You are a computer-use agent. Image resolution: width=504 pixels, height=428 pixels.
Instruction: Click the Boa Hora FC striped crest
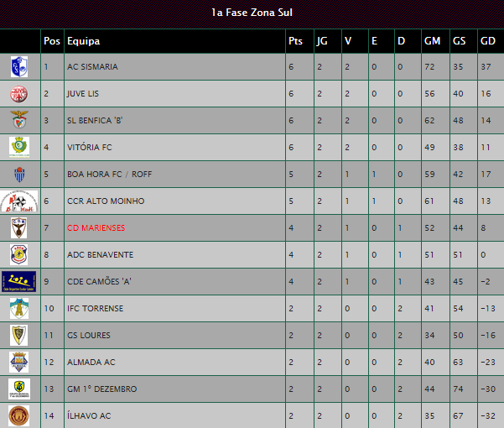[19, 175]
